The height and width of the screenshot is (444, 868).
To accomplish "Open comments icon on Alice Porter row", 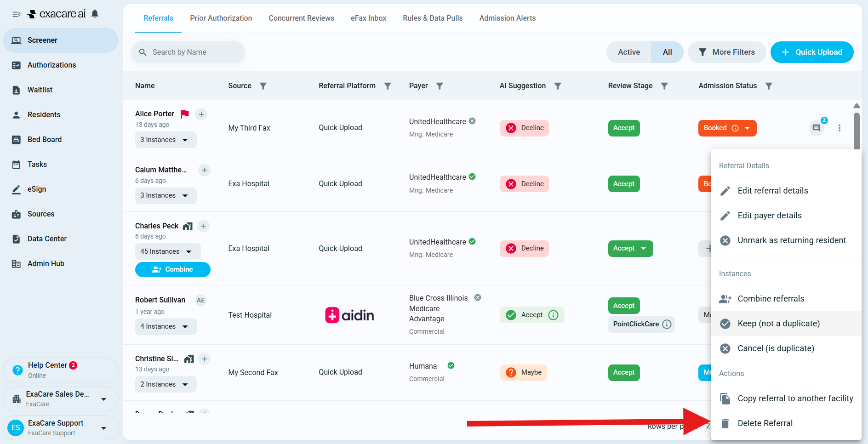I will (817, 128).
